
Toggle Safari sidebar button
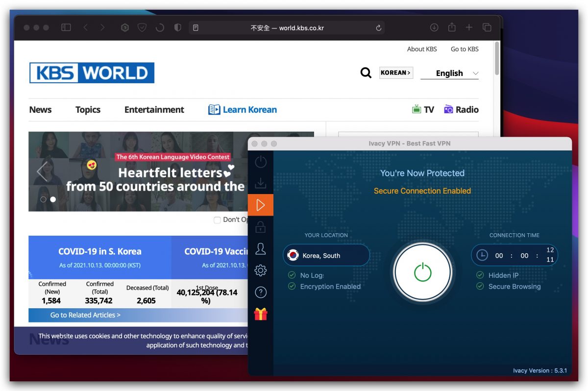(x=66, y=28)
